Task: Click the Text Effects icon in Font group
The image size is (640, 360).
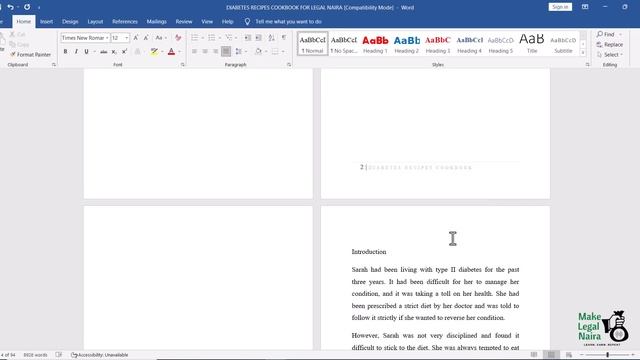Action: tap(138, 51)
